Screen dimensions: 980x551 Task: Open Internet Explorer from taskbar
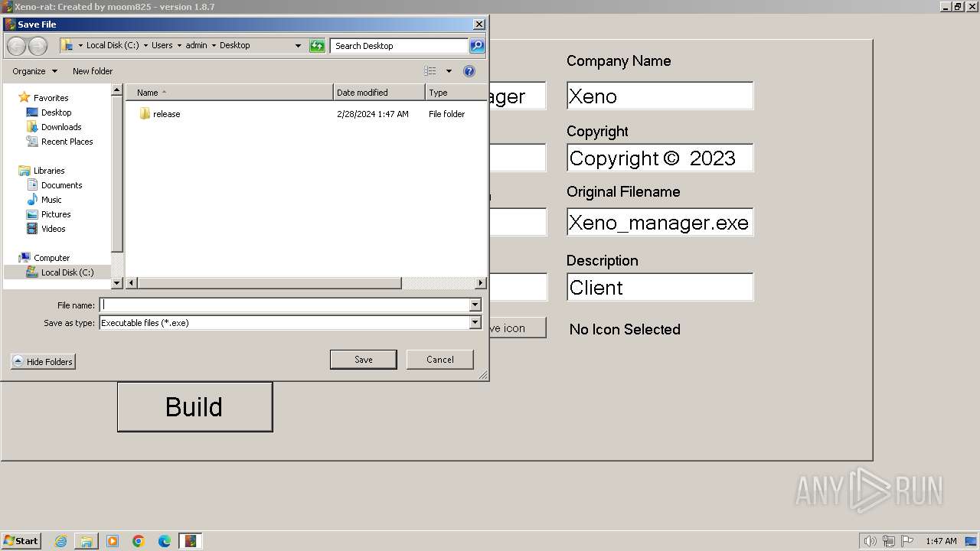pyautogui.click(x=61, y=541)
